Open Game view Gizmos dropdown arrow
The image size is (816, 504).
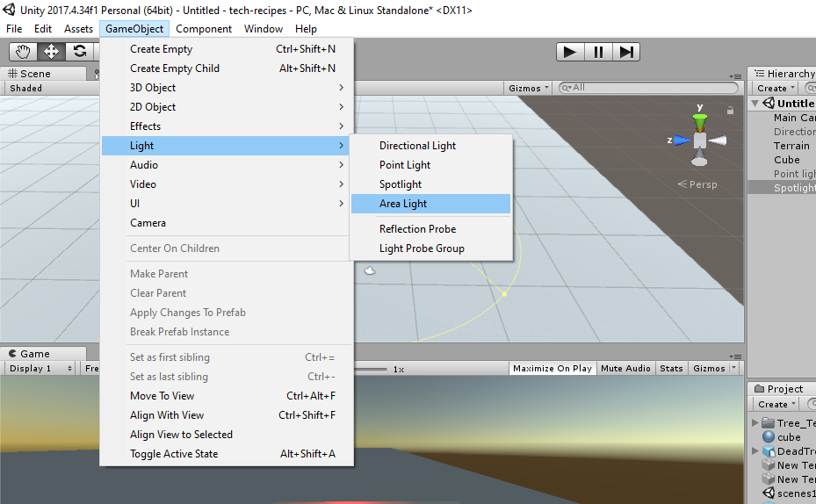(x=733, y=368)
